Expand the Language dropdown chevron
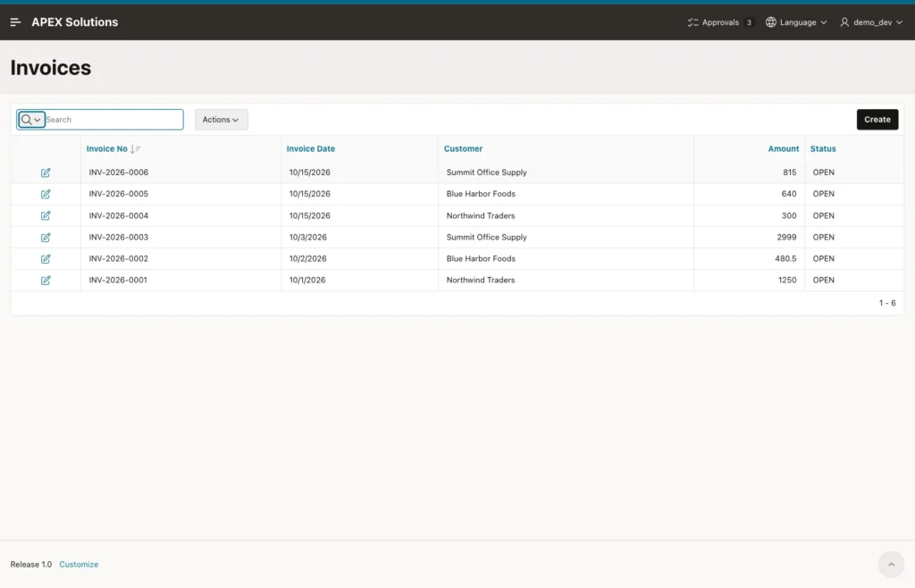The height and width of the screenshot is (588, 915). (x=823, y=22)
